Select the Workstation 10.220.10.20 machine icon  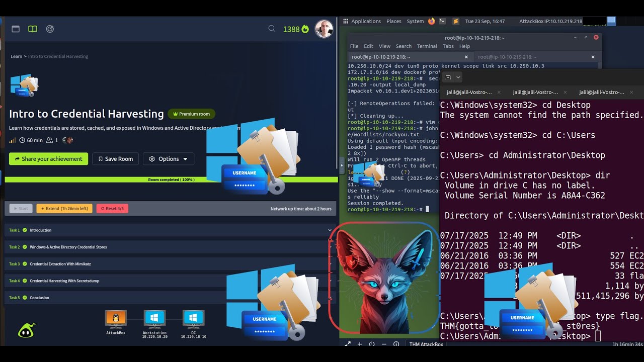pyautogui.click(x=154, y=318)
